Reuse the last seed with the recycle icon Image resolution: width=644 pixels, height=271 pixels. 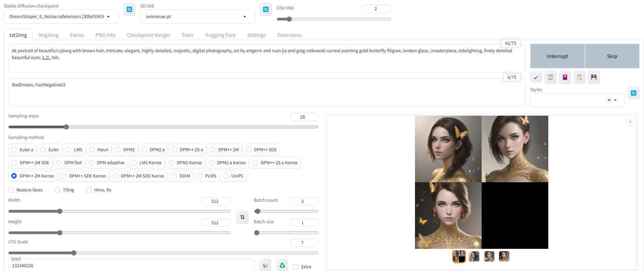coord(282,265)
